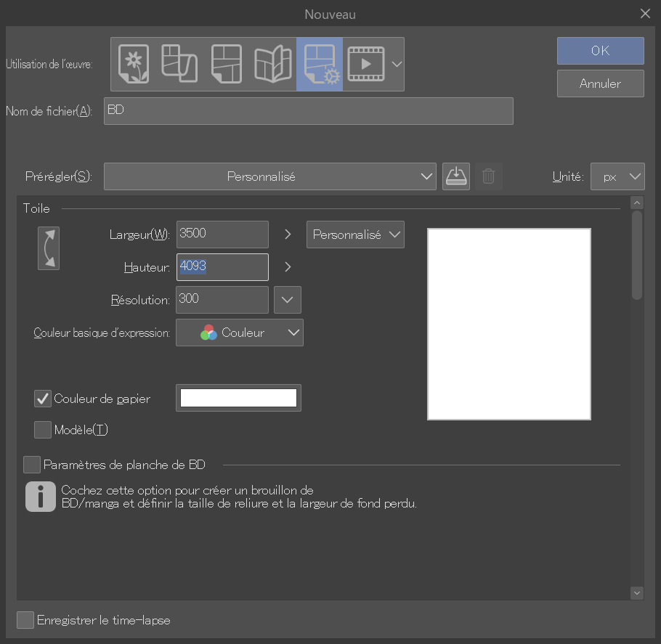Viewport: 661px width, 644px height.
Task: Select the Illustration work type icon
Action: coord(133,64)
